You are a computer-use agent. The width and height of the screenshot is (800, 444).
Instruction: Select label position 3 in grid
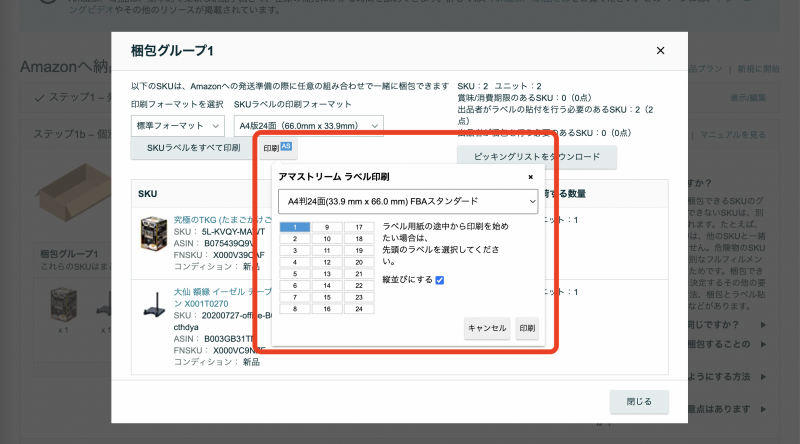point(295,251)
